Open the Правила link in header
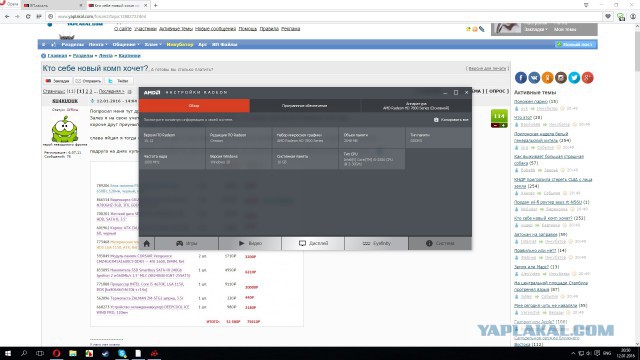The width and height of the screenshot is (640, 360). 269,29
